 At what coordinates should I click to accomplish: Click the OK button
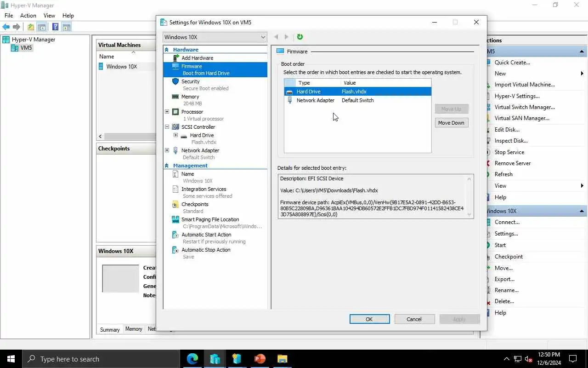(369, 319)
